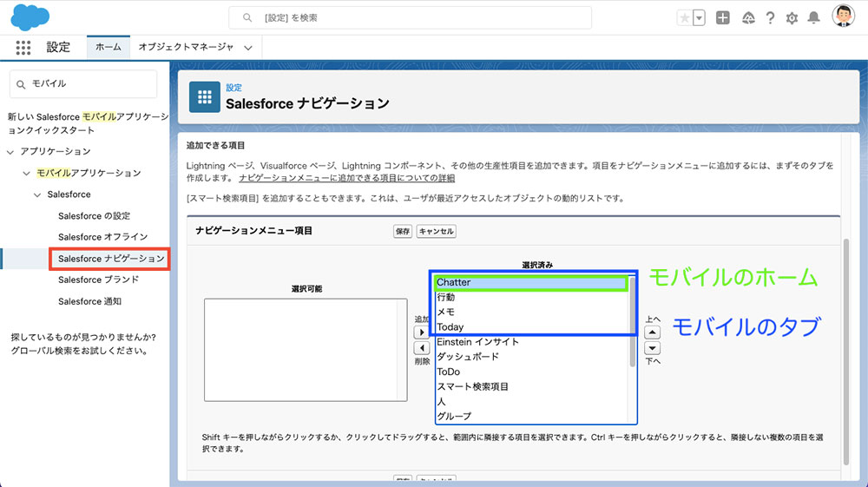Viewport: 868px width, 487px height.
Task: Click the [設定]を検索 global search field
Action: point(411,17)
